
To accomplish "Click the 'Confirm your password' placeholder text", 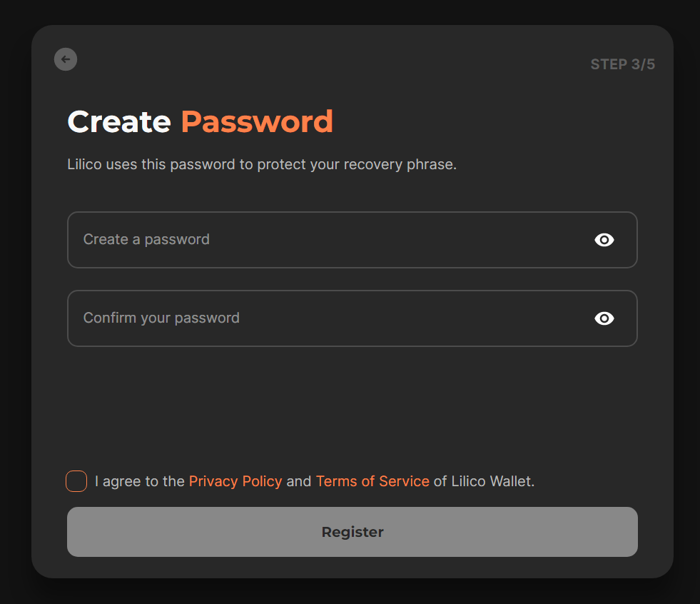I will click(161, 318).
